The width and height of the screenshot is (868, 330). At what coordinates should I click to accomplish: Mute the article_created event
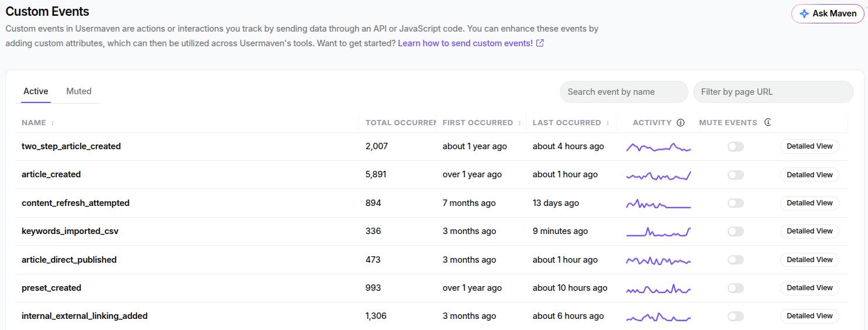pos(735,175)
